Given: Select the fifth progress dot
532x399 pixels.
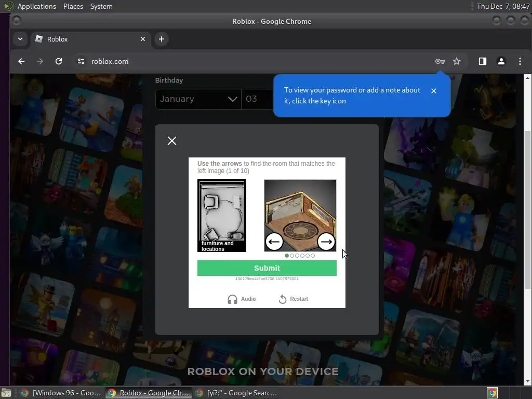Looking at the screenshot, I should [x=308, y=256].
